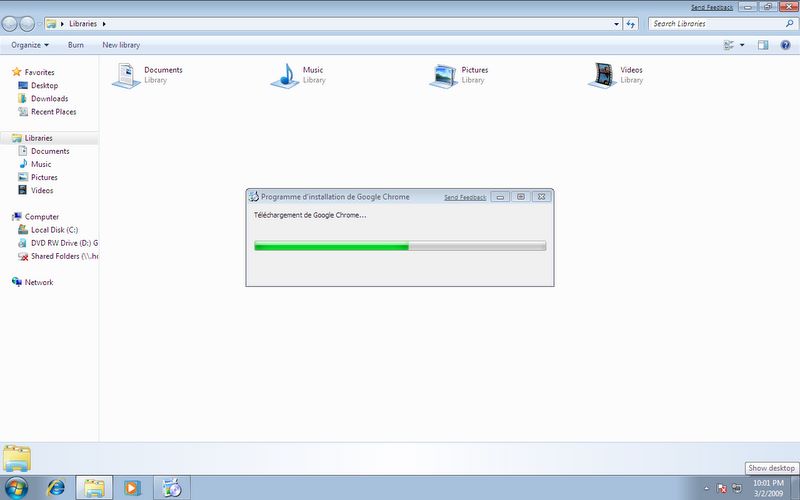This screenshot has height=500, width=800.
Task: Click Send Feedback link in Explorer window
Action: point(712,7)
